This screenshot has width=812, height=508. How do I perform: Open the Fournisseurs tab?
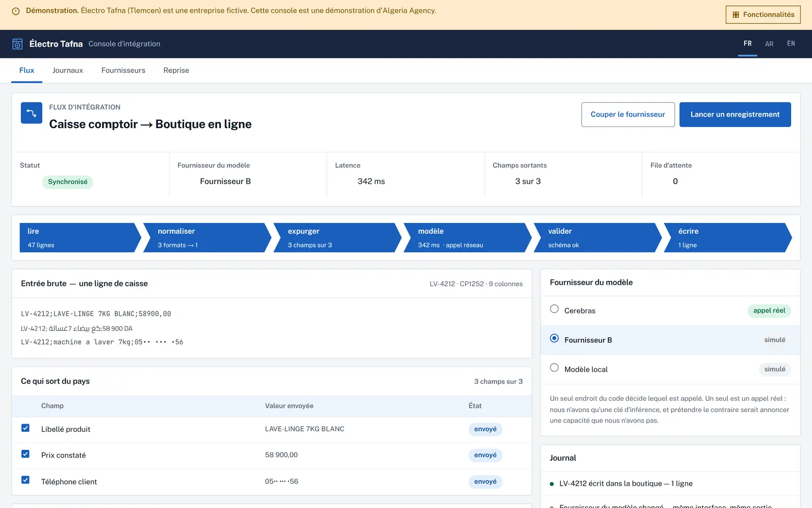point(123,71)
